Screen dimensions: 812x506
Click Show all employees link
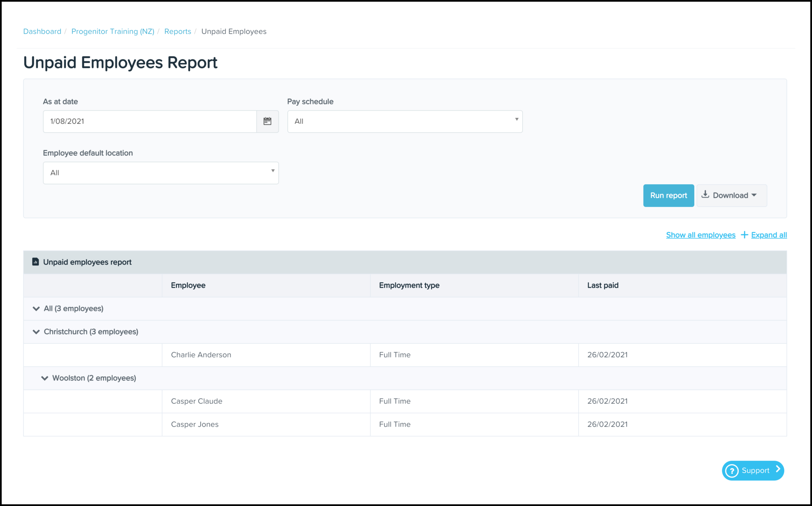701,235
